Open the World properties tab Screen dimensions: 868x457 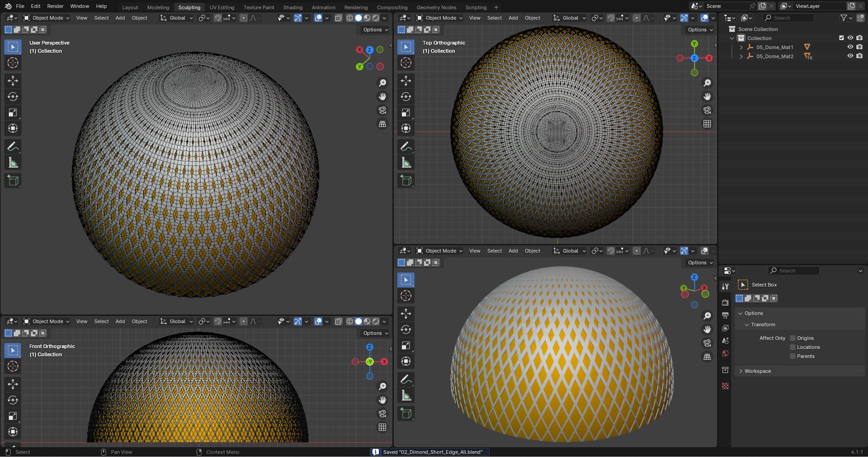click(x=725, y=353)
